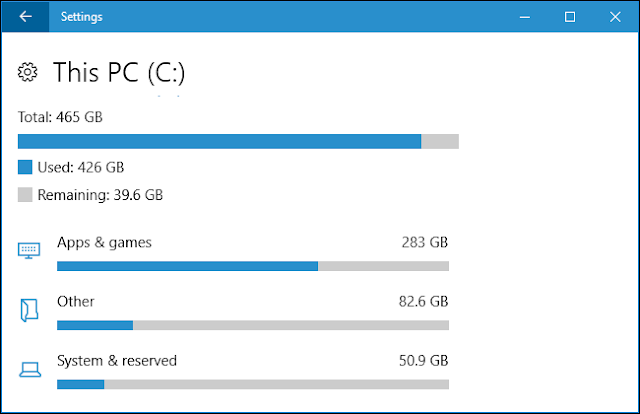Click the Other category document icon

29,310
